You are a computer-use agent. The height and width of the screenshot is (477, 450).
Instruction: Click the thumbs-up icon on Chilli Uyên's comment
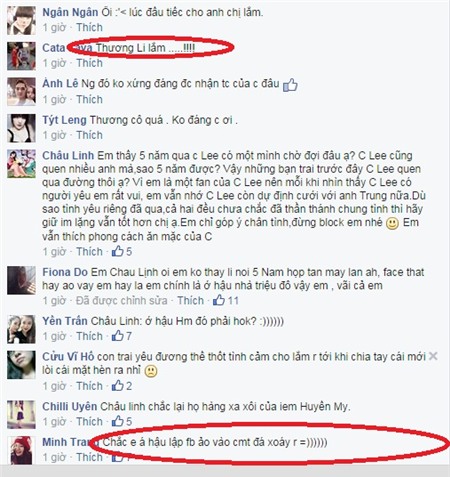point(117,421)
